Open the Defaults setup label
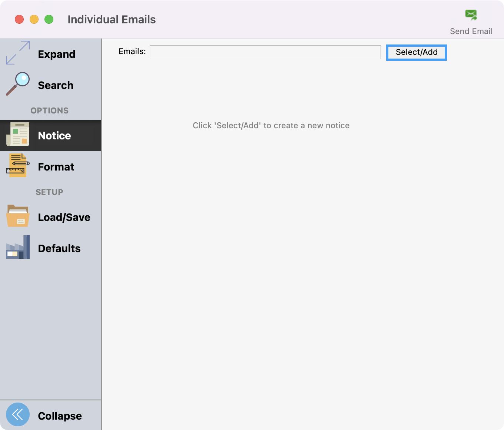 pos(59,248)
